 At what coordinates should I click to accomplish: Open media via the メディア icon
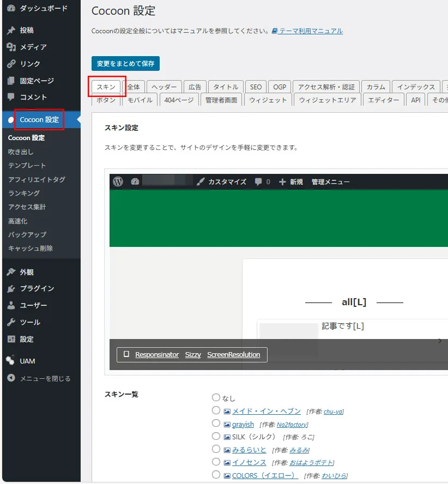pos(11,47)
